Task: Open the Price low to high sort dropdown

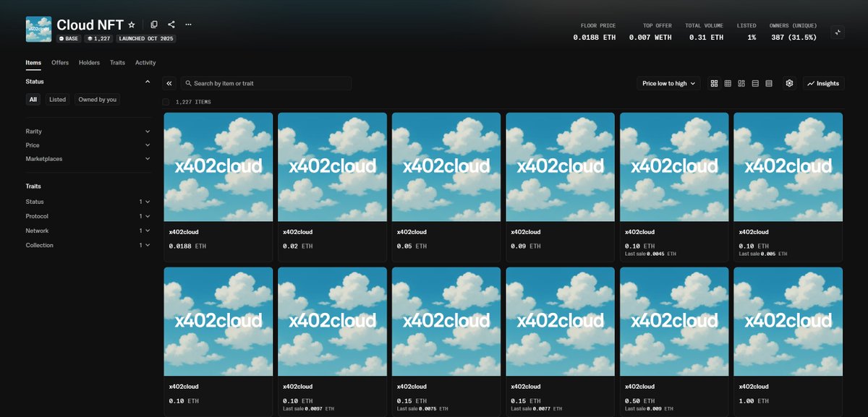Action: (x=668, y=83)
